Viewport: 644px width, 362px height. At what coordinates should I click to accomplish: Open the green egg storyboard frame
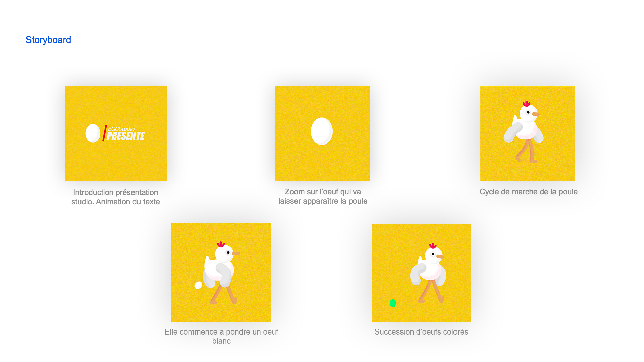tap(421, 273)
